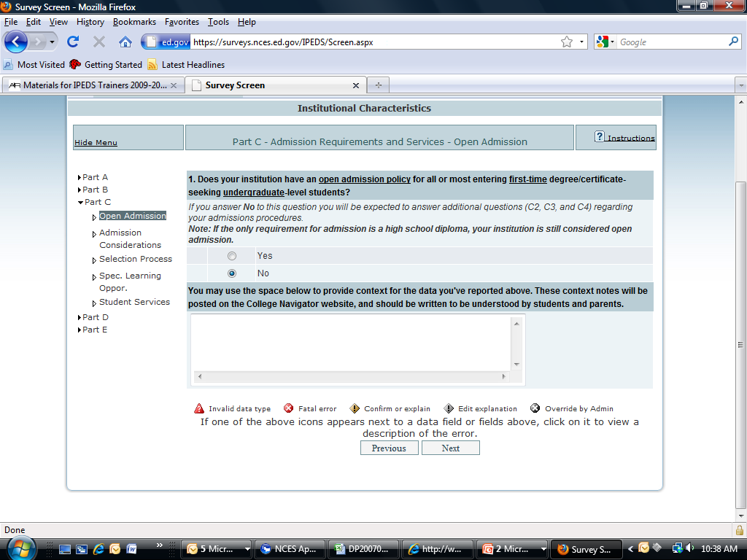
Task: Click the Confirm or explain yellow icon
Action: click(x=355, y=408)
